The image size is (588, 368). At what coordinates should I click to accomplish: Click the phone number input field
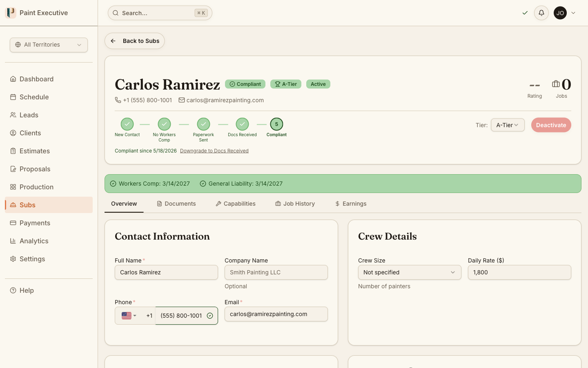coord(187,316)
